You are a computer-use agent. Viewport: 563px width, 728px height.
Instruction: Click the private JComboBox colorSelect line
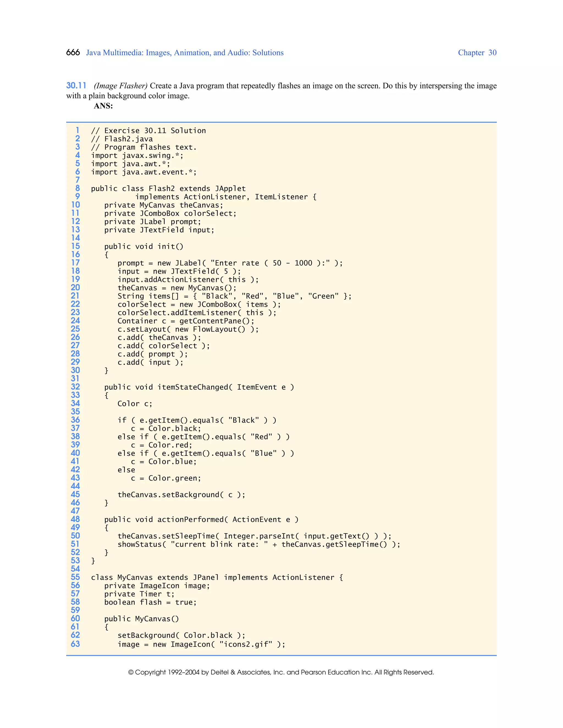[170, 214]
